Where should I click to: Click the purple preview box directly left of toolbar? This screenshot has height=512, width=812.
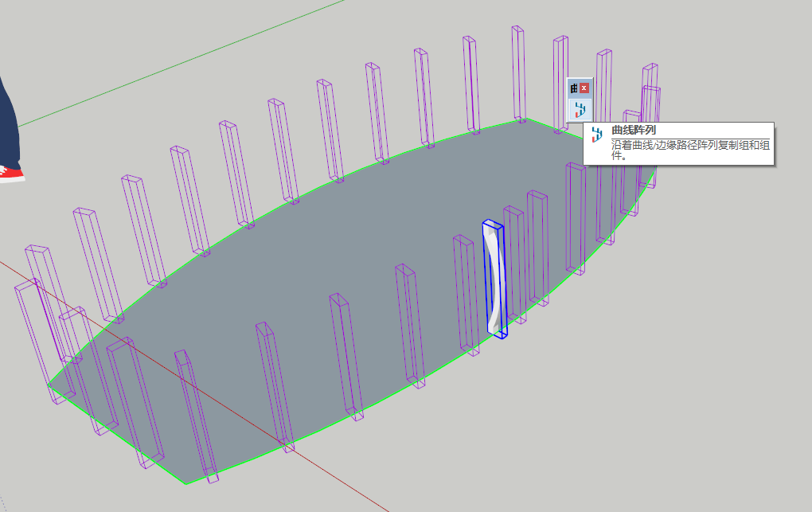point(560,84)
